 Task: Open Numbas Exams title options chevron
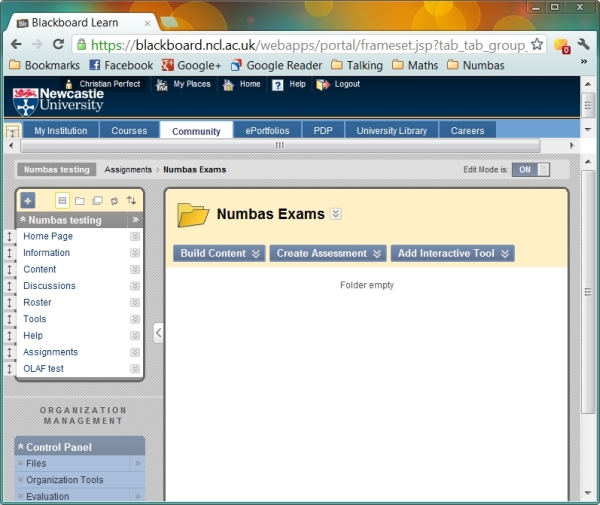click(x=336, y=213)
